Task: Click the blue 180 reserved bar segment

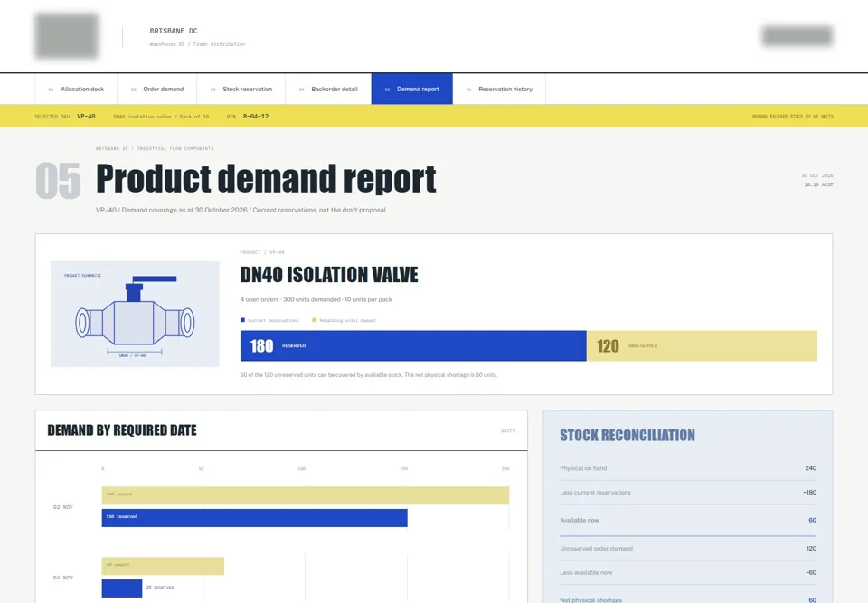Action: tap(413, 346)
